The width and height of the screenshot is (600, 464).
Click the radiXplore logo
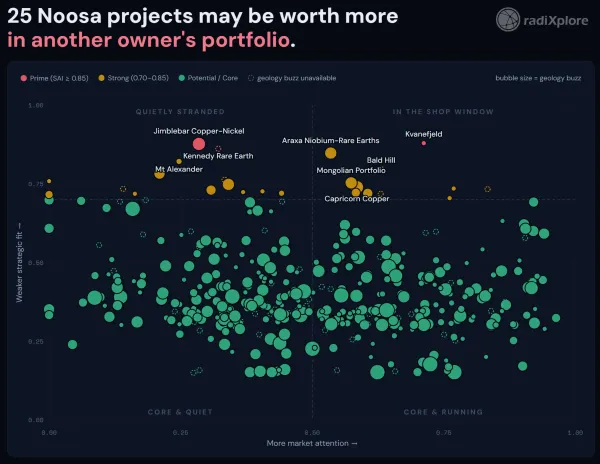click(542, 20)
